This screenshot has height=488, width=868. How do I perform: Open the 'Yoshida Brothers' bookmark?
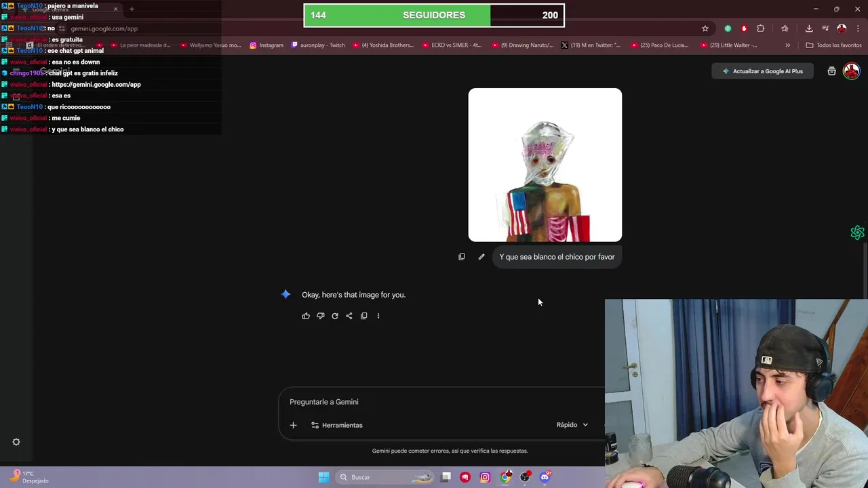click(383, 45)
